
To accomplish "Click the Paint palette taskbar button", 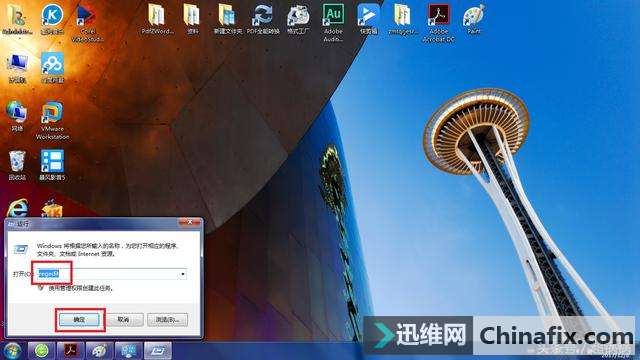I will point(99,351).
